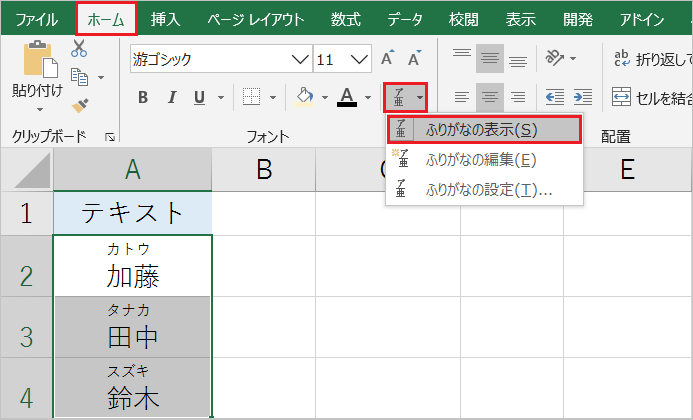
Task: Click the Copy icon
Action: click(80, 77)
